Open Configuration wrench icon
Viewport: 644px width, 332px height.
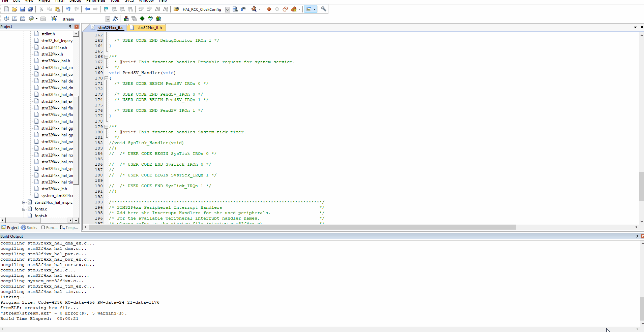pyautogui.click(x=324, y=9)
